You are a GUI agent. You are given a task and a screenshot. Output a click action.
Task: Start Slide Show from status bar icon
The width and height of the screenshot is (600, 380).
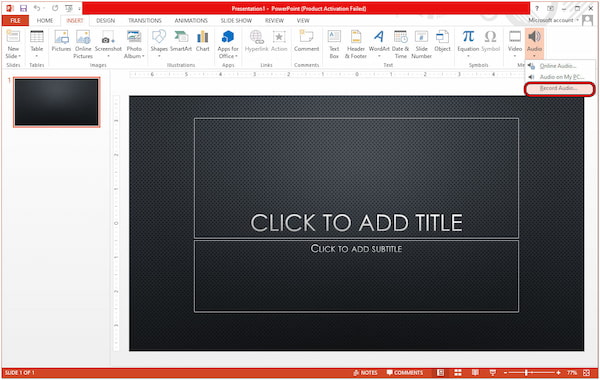492,373
